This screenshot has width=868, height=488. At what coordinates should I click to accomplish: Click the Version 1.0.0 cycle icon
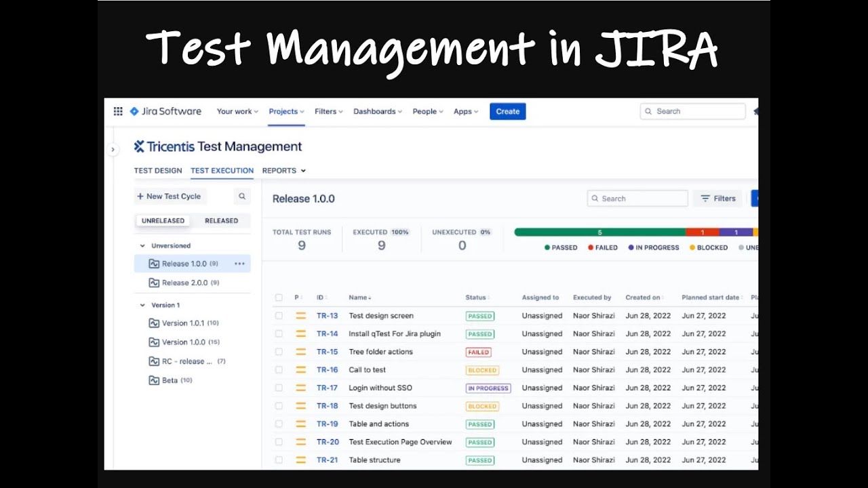(154, 342)
